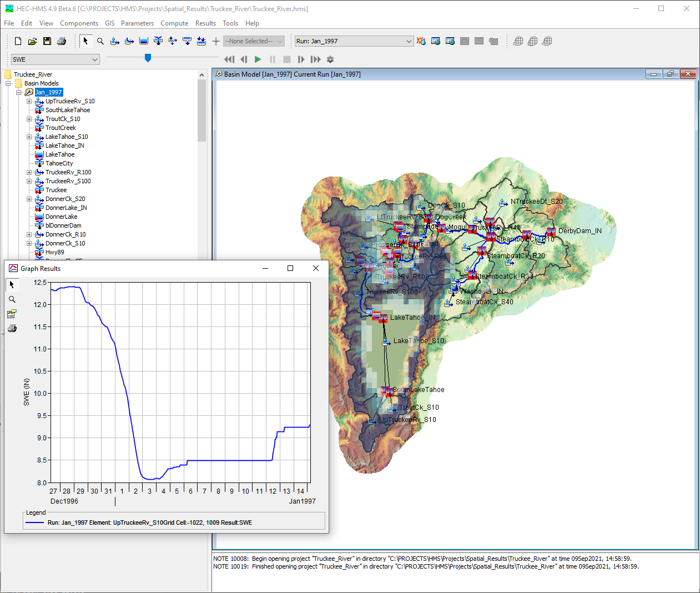The width and height of the screenshot is (700, 593).
Task: Open a project using the folder icon
Action: tap(33, 41)
